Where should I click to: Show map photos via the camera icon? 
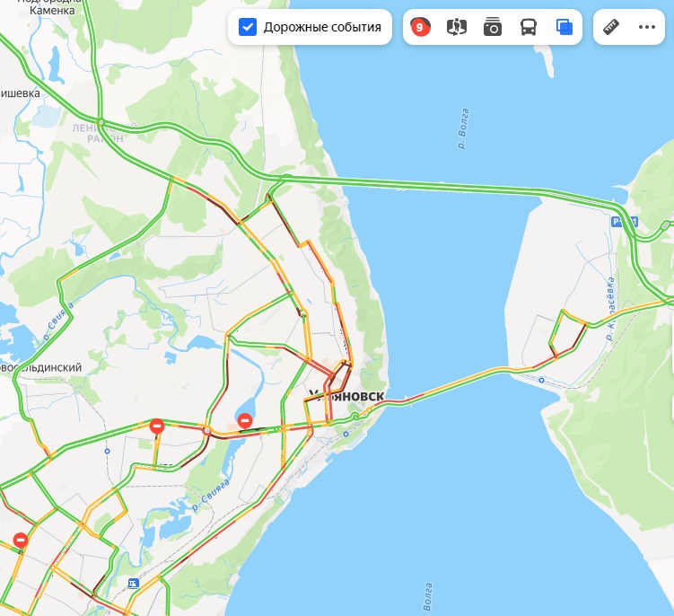tap(492, 27)
